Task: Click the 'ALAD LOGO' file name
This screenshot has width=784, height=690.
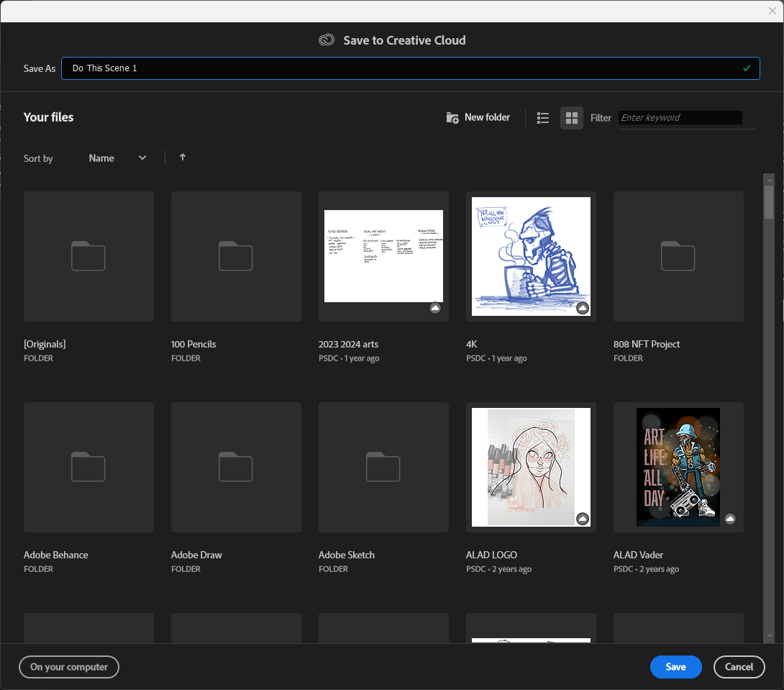Action: pos(491,555)
